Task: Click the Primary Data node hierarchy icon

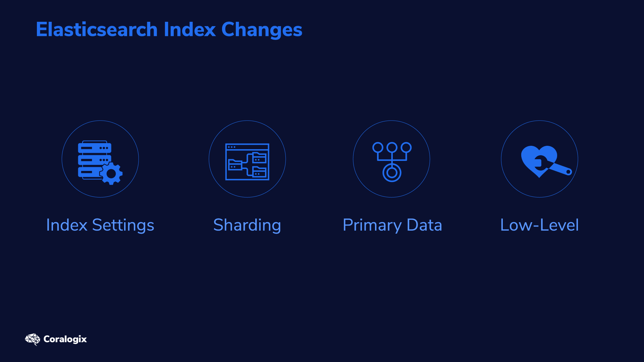Action: [391, 159]
